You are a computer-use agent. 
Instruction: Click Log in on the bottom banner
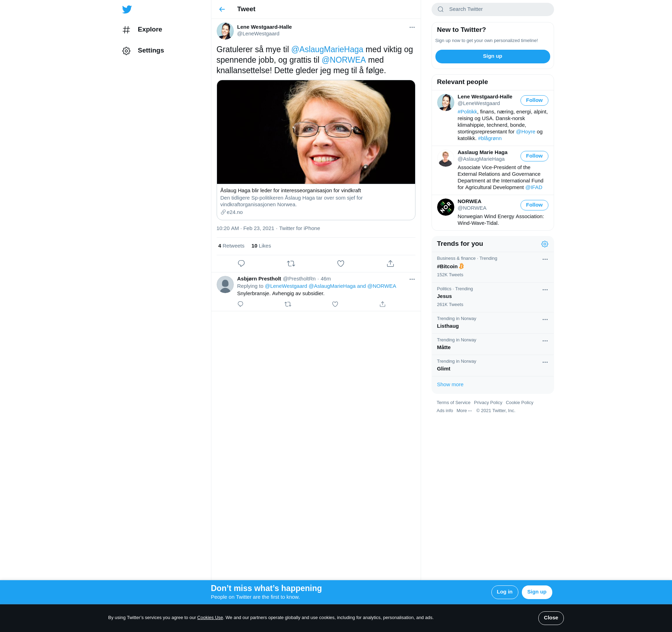[504, 592]
